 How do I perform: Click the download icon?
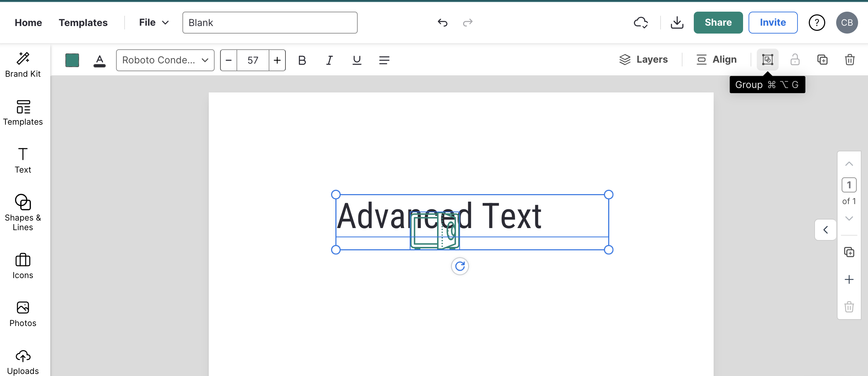[677, 23]
